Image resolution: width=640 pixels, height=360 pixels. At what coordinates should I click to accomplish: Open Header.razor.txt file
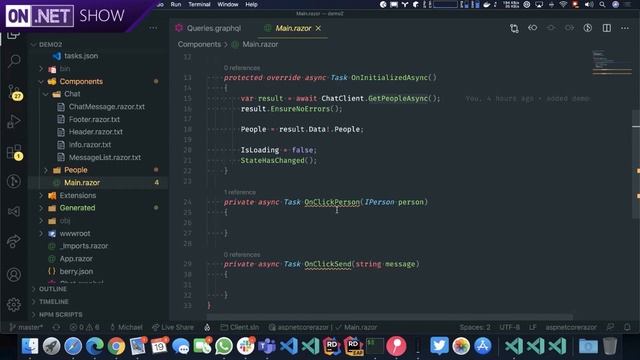[96, 132]
